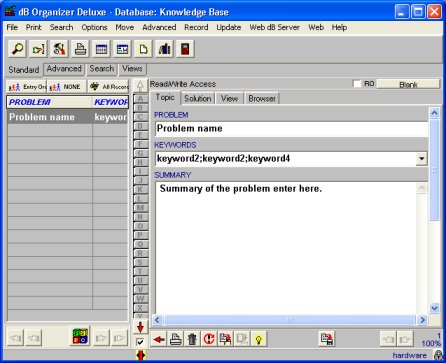The image size is (446, 363).
Task: Click the summary horizontal scrollbar thumb
Action: (x=290, y=320)
